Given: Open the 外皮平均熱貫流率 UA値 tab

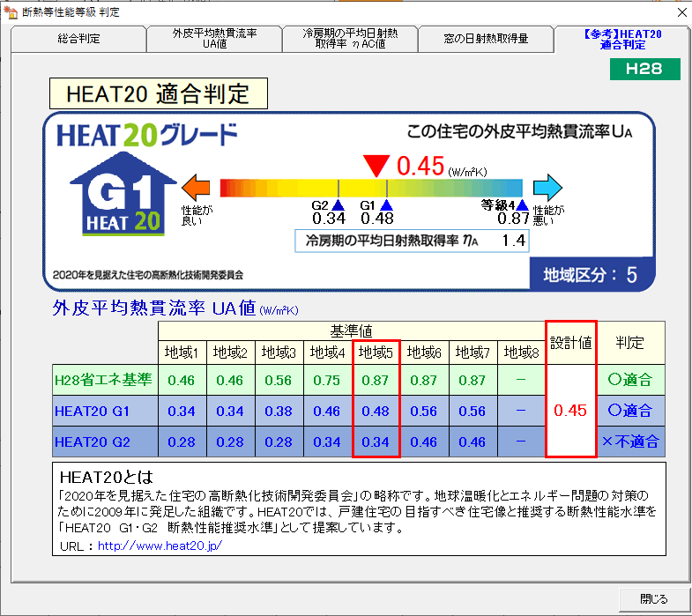Looking at the screenshot, I should (214, 39).
